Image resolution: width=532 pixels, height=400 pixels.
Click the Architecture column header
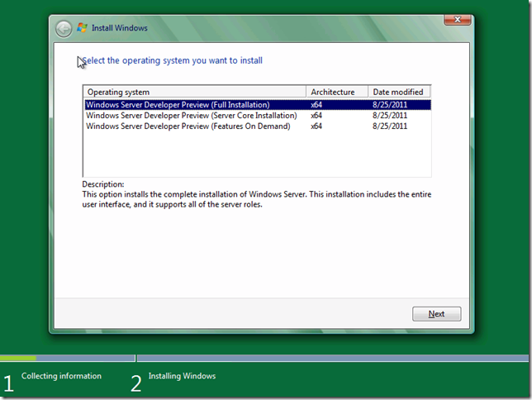(337, 92)
